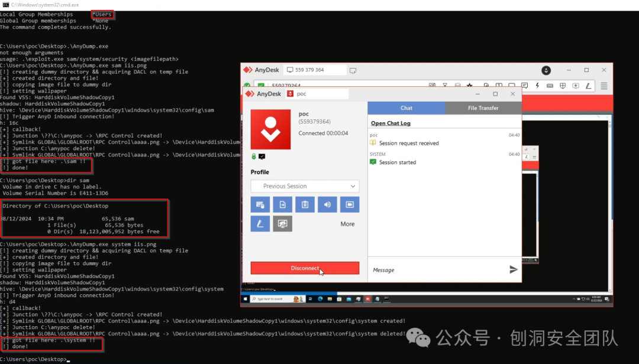Open File Explorer on remote taskbar
Image resolution: width=639 pixels, height=364 pixels.
(330, 299)
